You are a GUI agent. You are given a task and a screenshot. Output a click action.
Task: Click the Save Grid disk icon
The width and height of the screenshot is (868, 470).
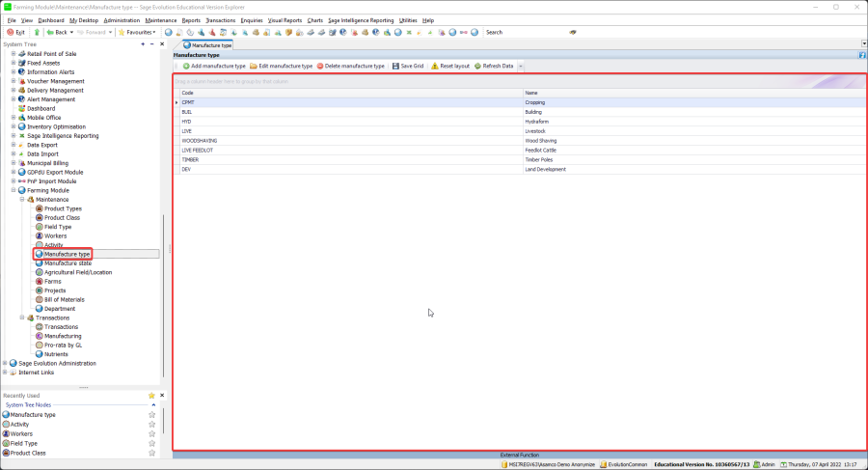(x=395, y=66)
